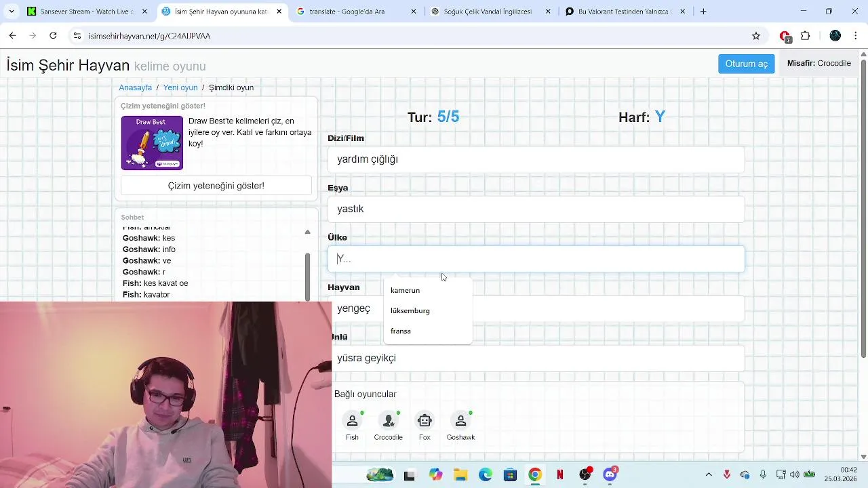Open the Anasayfa breadcrumb link
Image resolution: width=868 pixels, height=488 pixels.
135,87
